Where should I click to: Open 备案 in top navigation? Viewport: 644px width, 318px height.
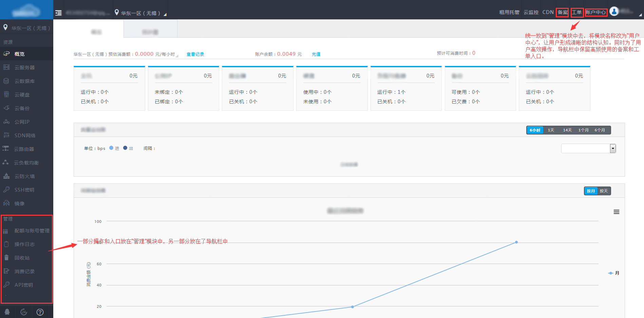point(563,12)
